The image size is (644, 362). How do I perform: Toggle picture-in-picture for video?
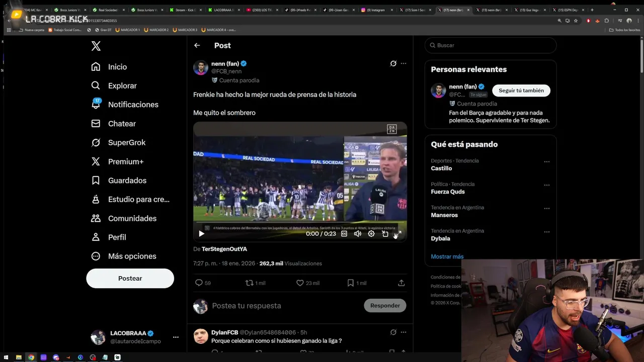coord(385,233)
